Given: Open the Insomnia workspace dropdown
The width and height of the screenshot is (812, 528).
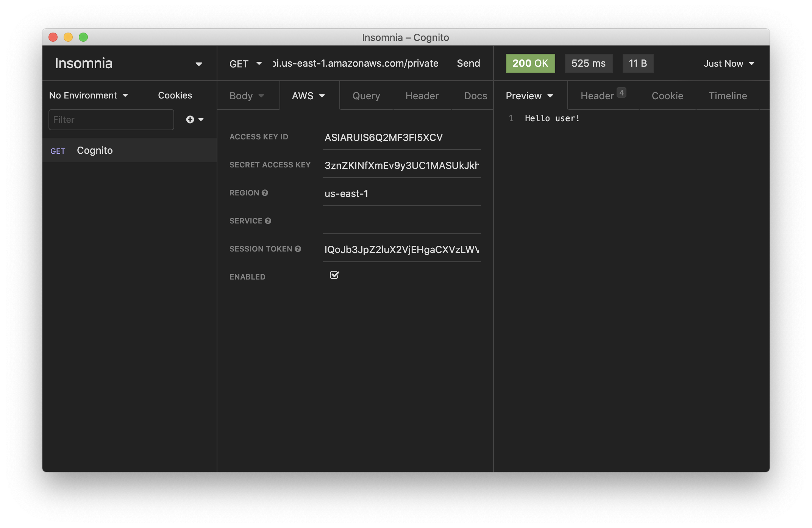Looking at the screenshot, I should coord(129,63).
